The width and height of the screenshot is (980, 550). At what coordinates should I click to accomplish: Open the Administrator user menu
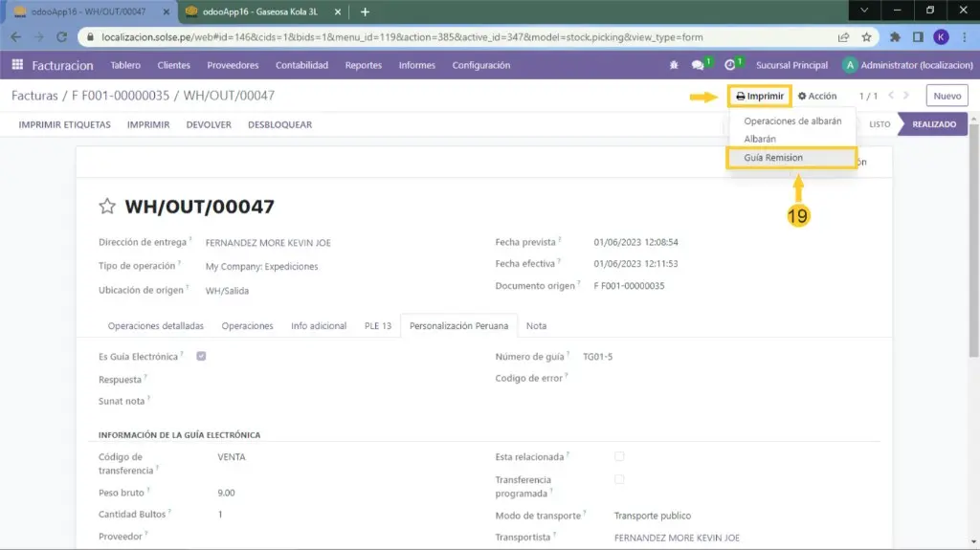click(x=906, y=65)
